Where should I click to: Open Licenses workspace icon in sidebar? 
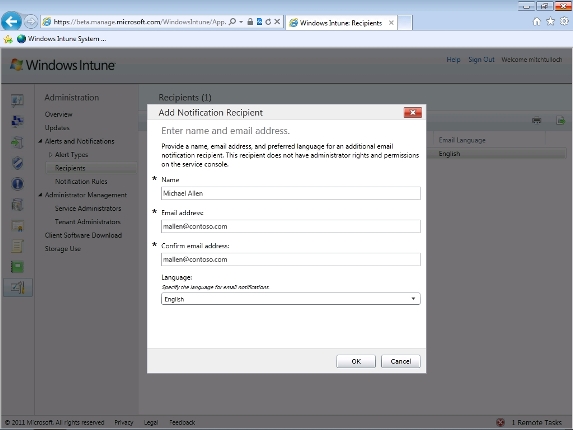coord(17,226)
